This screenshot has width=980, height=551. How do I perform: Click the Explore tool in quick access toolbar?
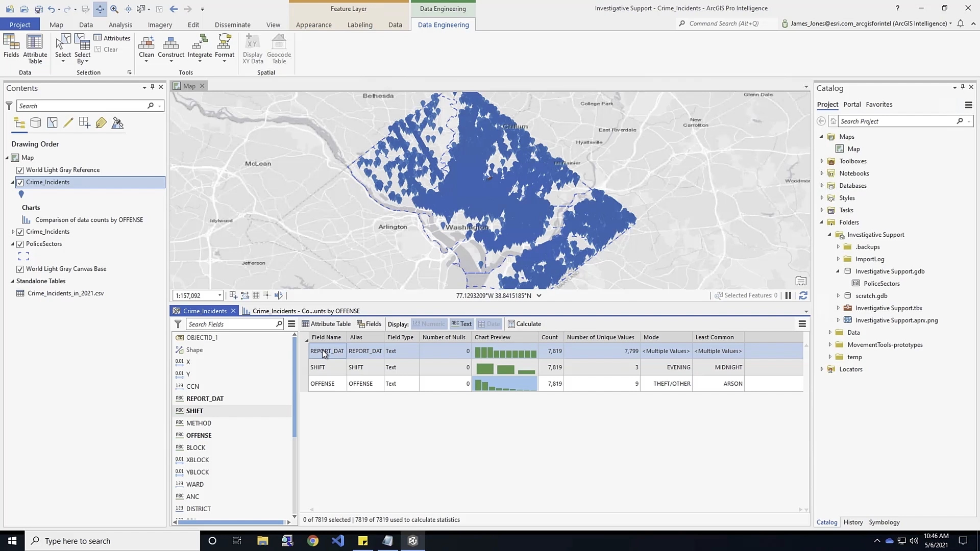100,9
